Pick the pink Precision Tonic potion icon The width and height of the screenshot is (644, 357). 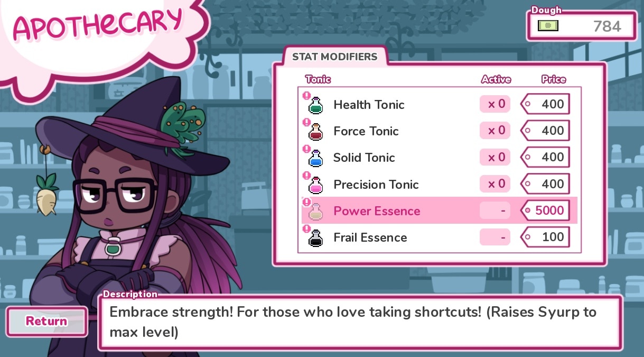click(315, 185)
